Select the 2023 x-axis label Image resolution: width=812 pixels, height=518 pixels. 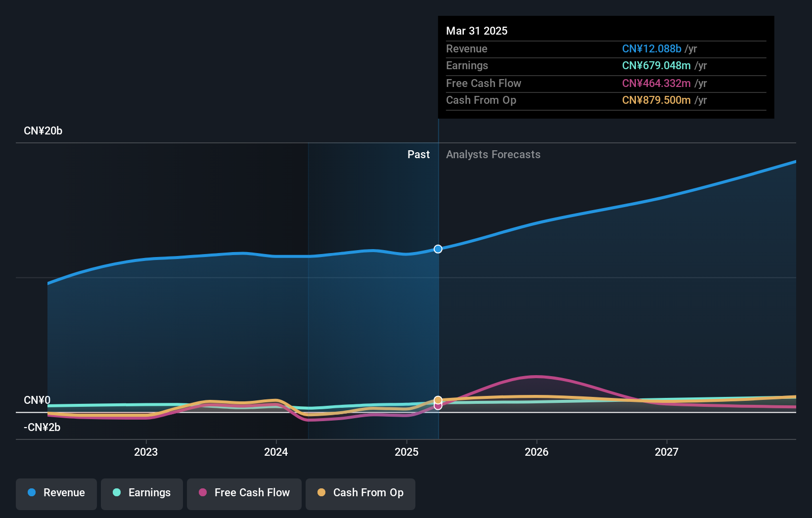point(146,452)
